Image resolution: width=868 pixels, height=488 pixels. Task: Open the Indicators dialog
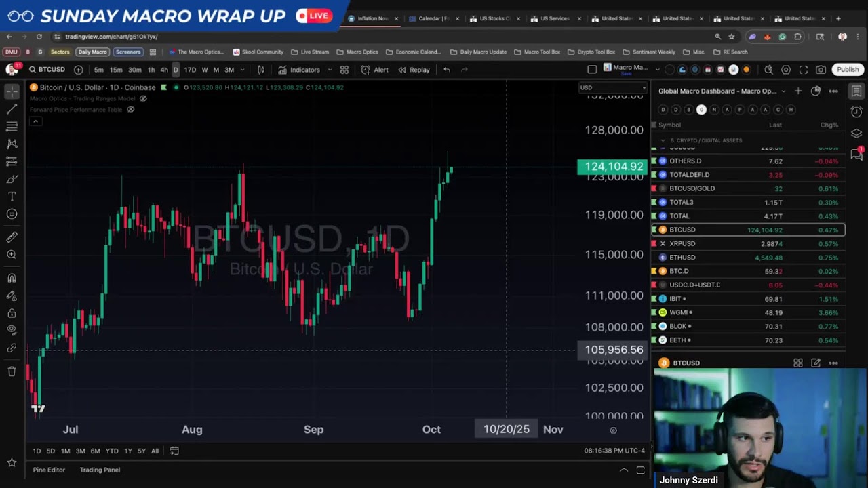(298, 70)
